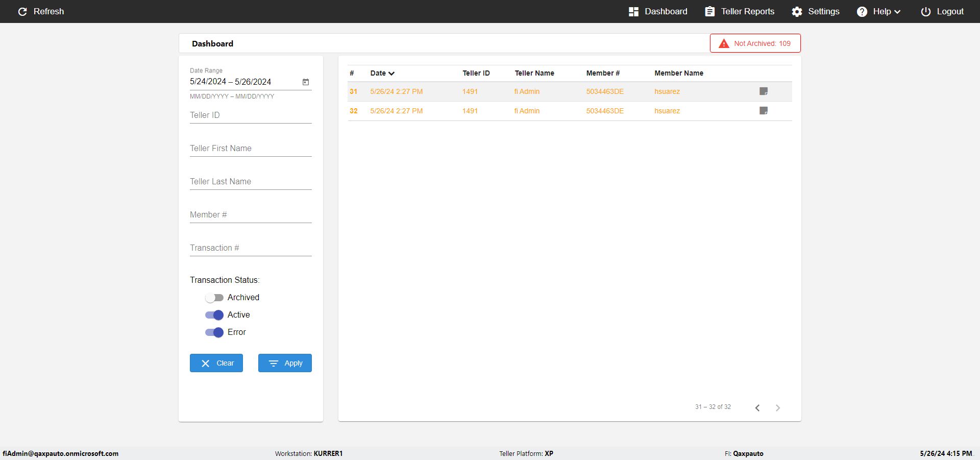The width and height of the screenshot is (980, 460).
Task: Click Workstation: KURRER1 in status bar
Action: (309, 453)
